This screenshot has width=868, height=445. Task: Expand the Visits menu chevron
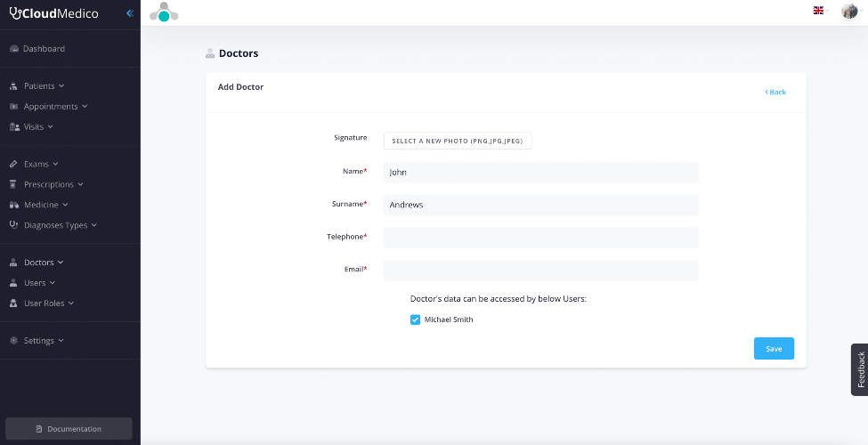click(51, 126)
